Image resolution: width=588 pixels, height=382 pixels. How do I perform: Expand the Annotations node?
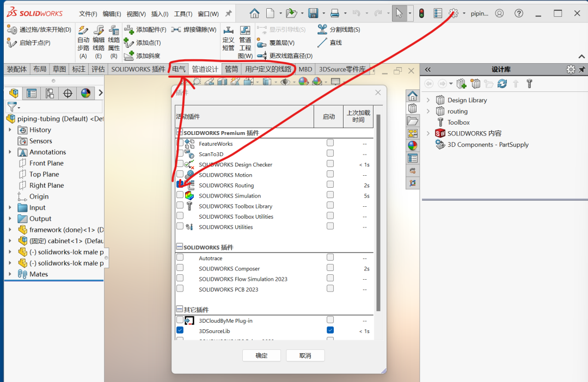pyautogui.click(x=10, y=152)
